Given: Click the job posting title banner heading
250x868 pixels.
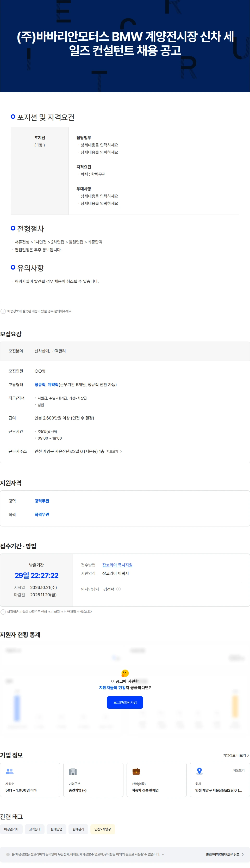Looking at the screenshot, I should click(125, 43).
